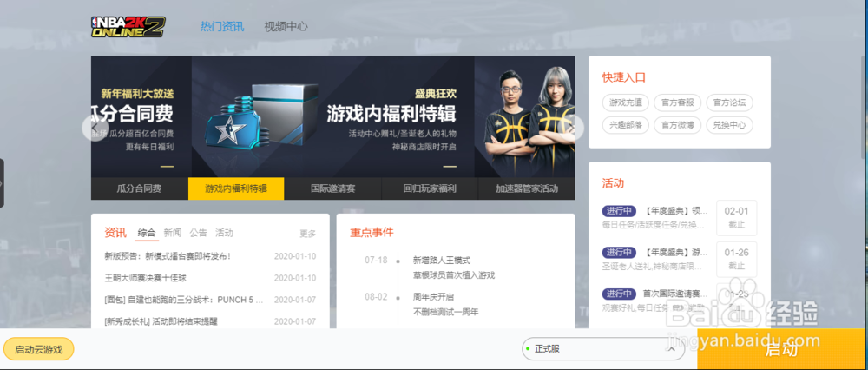Click 启动云游戏 button

tap(39, 349)
